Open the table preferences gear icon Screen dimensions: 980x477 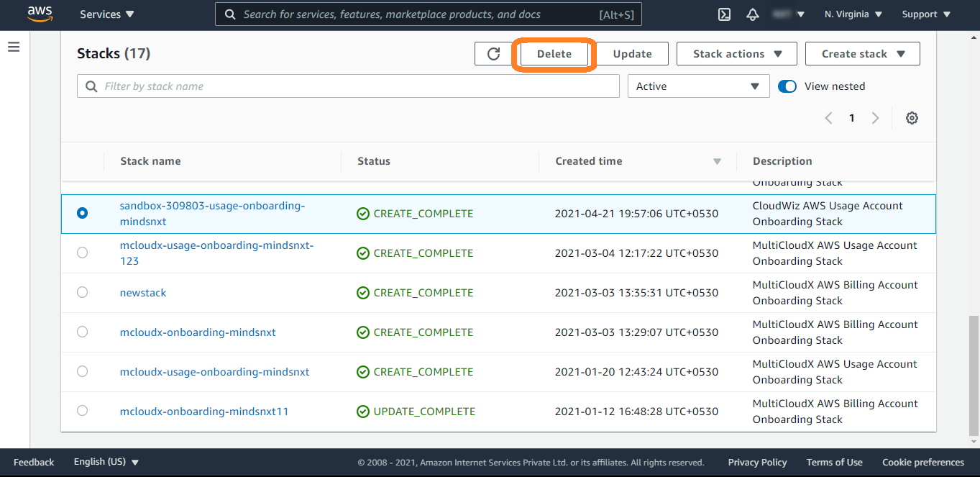pyautogui.click(x=912, y=118)
